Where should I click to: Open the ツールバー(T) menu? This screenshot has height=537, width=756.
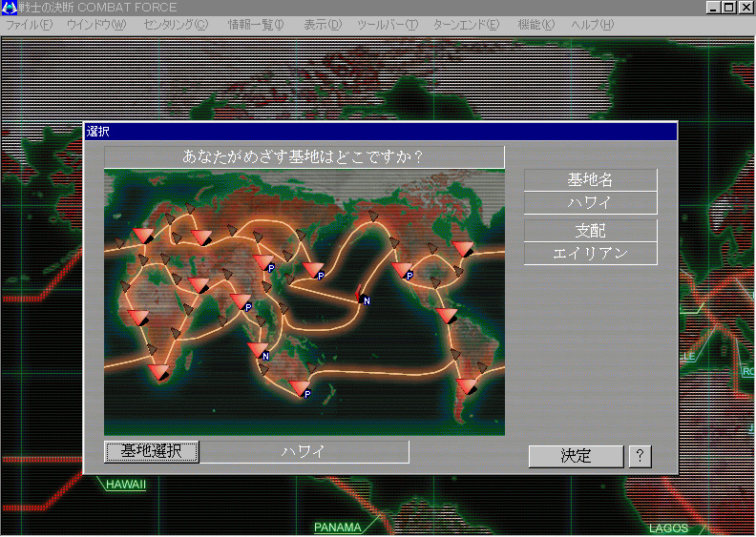[x=388, y=25]
